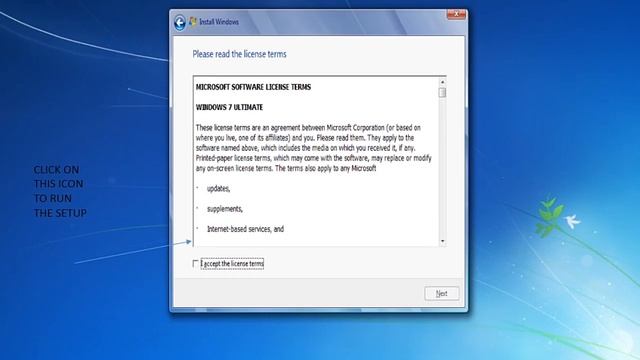The width and height of the screenshot is (640, 360).
Task: Click the "updates," list item
Action: (x=218, y=189)
